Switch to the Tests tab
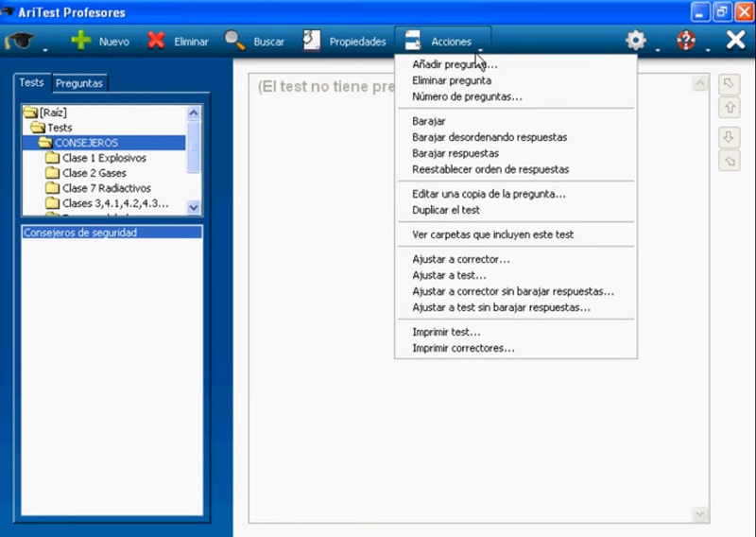756x537 pixels. tap(32, 82)
